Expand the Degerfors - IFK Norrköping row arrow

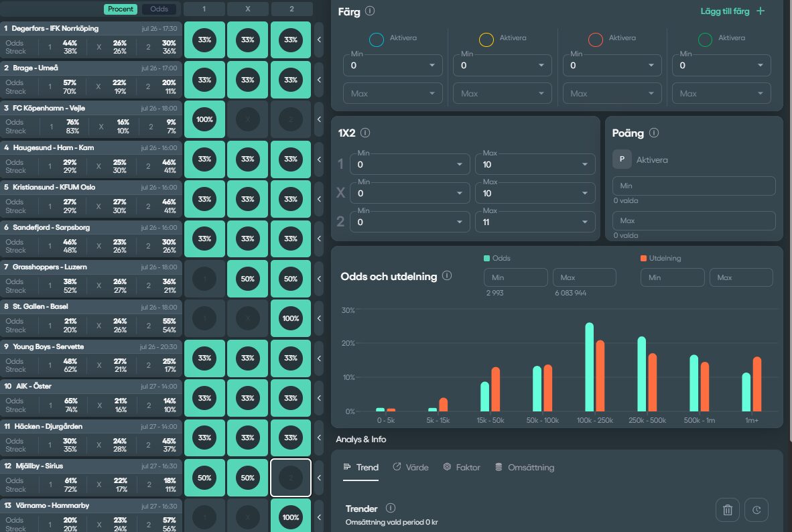(319, 40)
